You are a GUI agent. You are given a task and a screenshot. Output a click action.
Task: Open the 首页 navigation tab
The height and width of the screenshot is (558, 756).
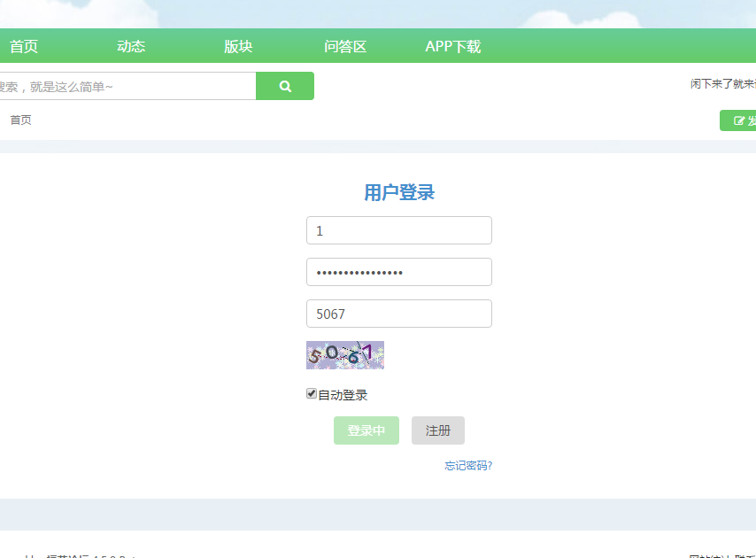point(24,47)
